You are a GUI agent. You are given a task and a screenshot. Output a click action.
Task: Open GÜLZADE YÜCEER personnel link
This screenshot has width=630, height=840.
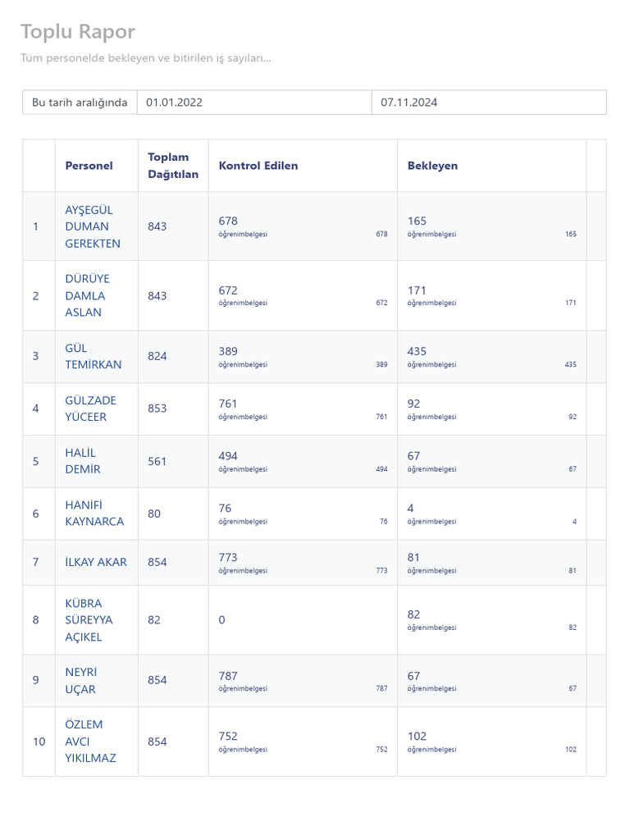click(90, 409)
